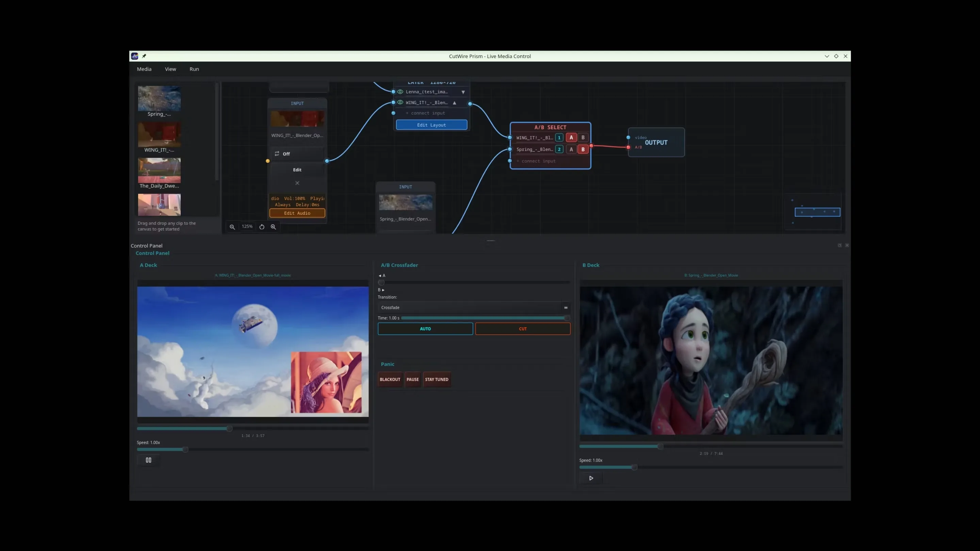Start playback on B Deck
The image size is (980, 551).
(x=591, y=478)
